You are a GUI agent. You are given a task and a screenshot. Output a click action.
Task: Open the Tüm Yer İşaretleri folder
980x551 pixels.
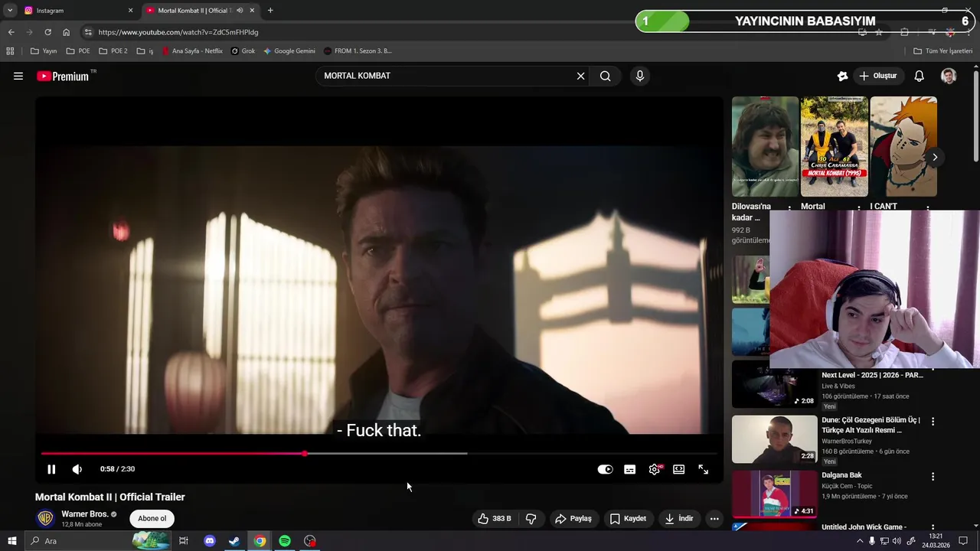pyautogui.click(x=943, y=51)
